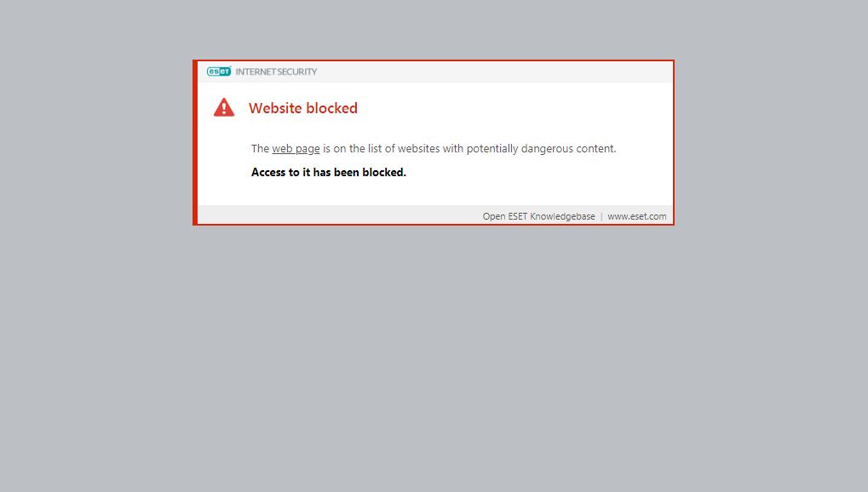Open ESET Knowledgebase link in footer
The image size is (868, 492).
[x=538, y=216]
